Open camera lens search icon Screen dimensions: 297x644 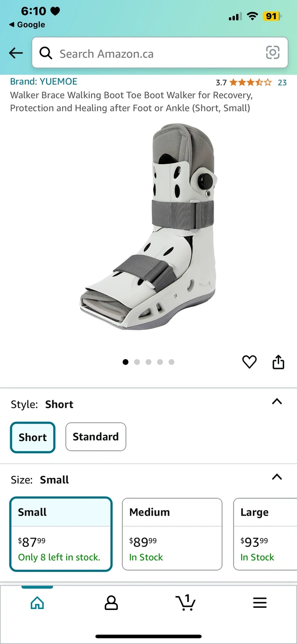coord(272,53)
